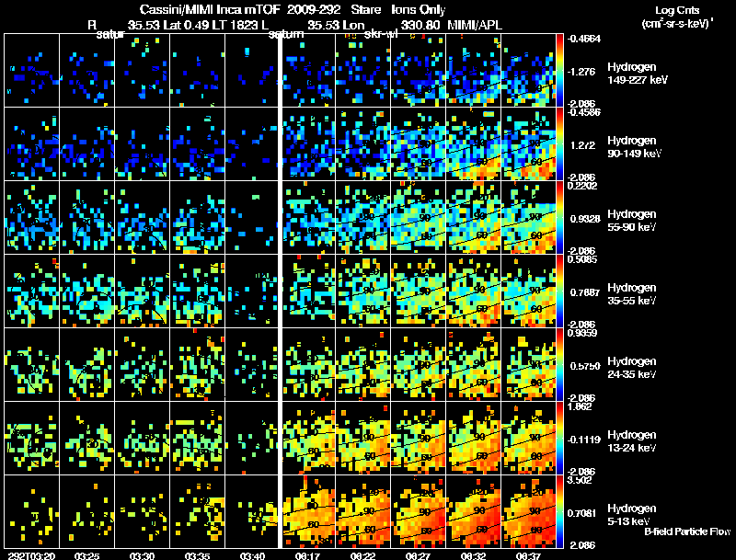
Task: Click the B-field Particle Flow label
Action: click(687, 531)
